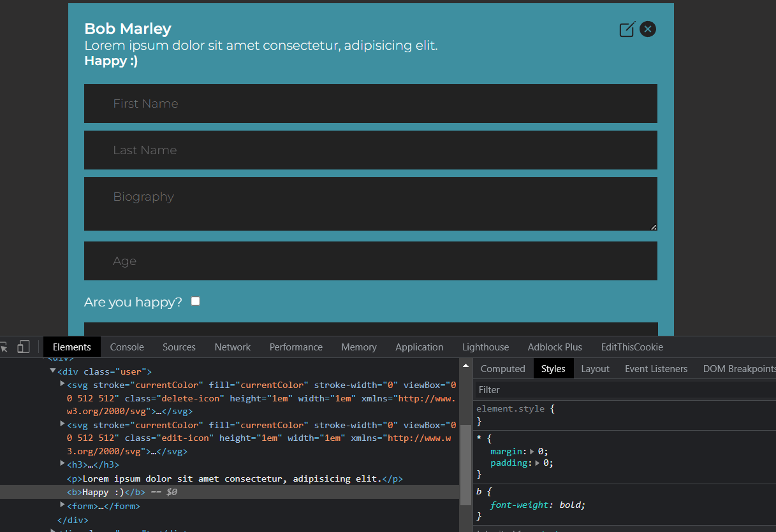The height and width of the screenshot is (532, 776).
Task: Expand the form element node
Action: [62, 505]
